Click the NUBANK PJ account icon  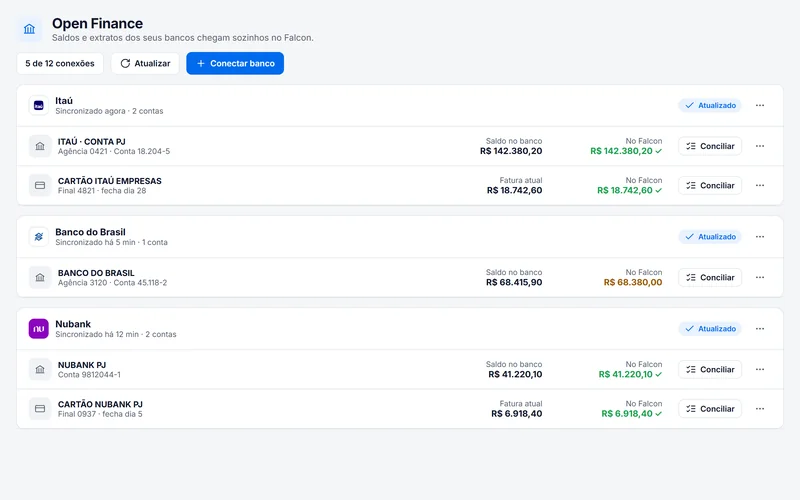pos(40,369)
